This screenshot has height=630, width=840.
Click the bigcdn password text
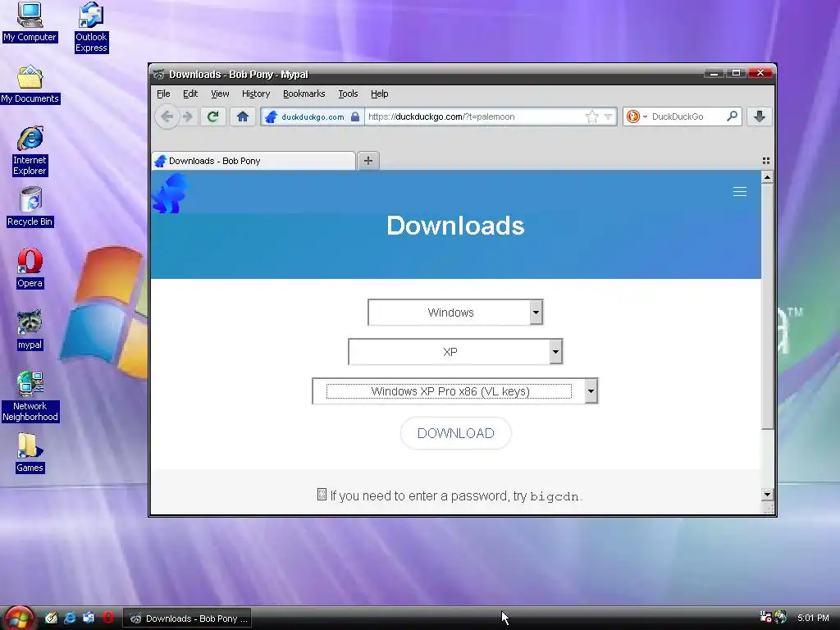click(x=554, y=496)
